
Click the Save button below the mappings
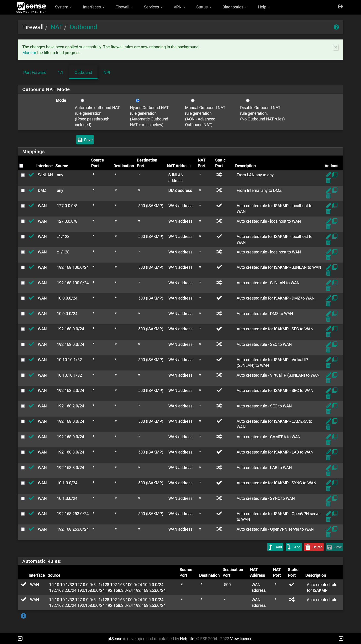[335, 547]
